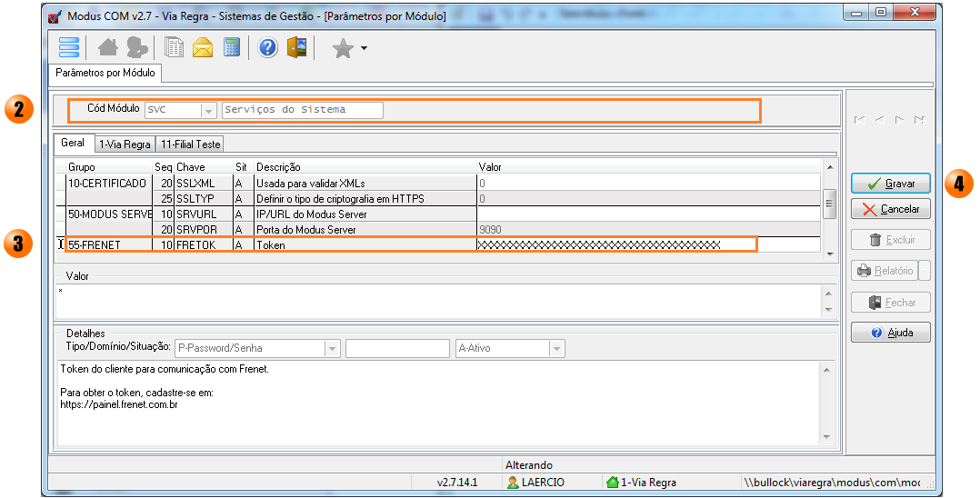The height and width of the screenshot is (498, 980).
Task: Click the blue help question mark icon
Action: pos(267,47)
